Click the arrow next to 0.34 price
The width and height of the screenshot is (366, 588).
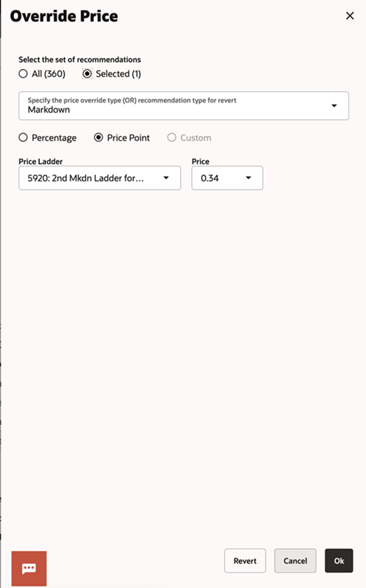pos(248,178)
